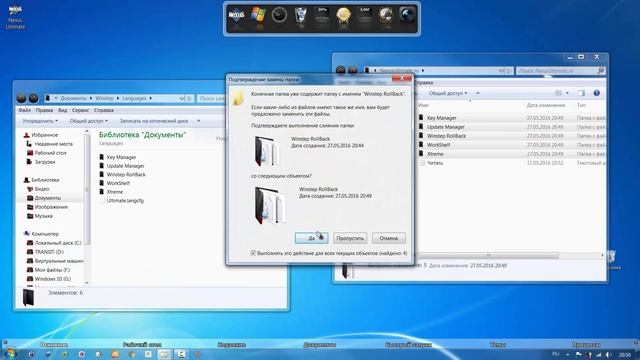Image resolution: width=640 pixels, height=360 pixels.
Task: Click the Пропустить button
Action: pyautogui.click(x=350, y=238)
